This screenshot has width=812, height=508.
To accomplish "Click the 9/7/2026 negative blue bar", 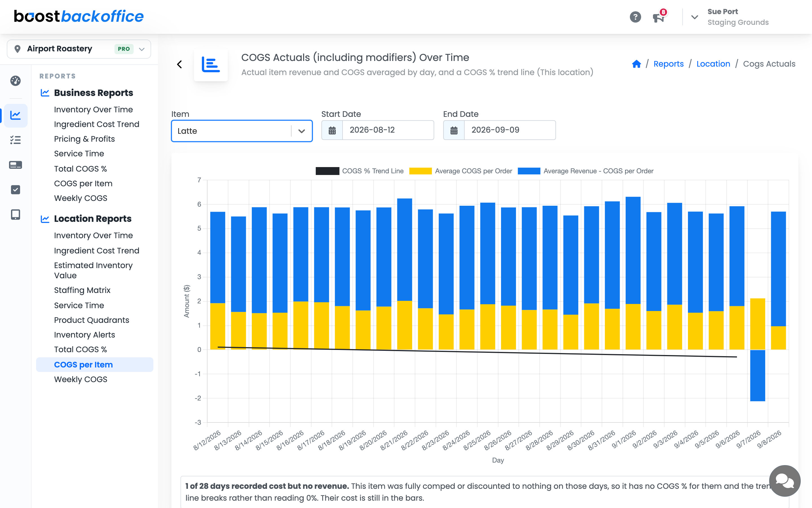I will point(757,375).
